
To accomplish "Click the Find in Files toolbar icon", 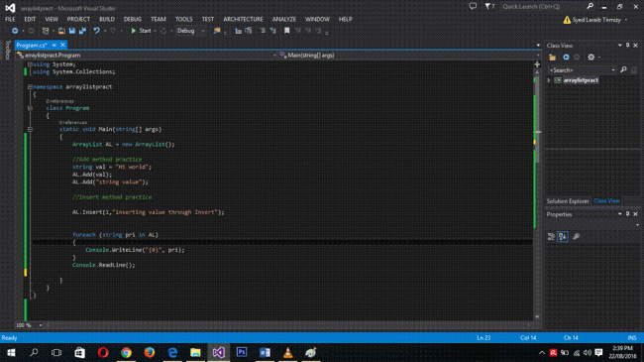I will (216, 31).
